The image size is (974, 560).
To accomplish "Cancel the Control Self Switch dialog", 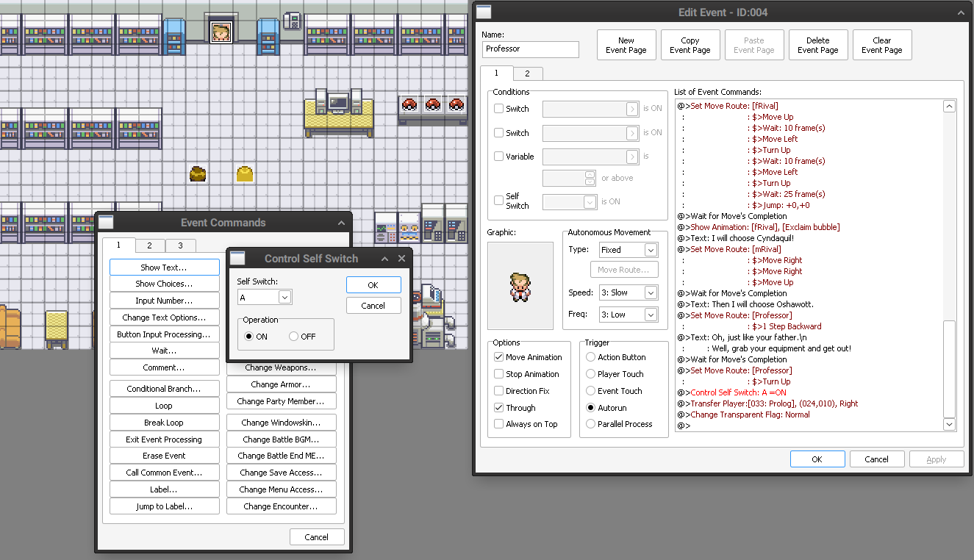I will pos(373,306).
